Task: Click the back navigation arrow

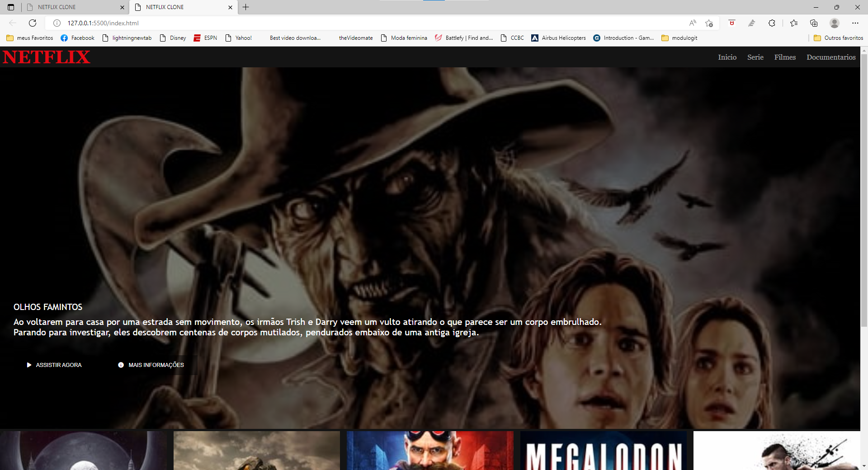Action: click(12, 23)
